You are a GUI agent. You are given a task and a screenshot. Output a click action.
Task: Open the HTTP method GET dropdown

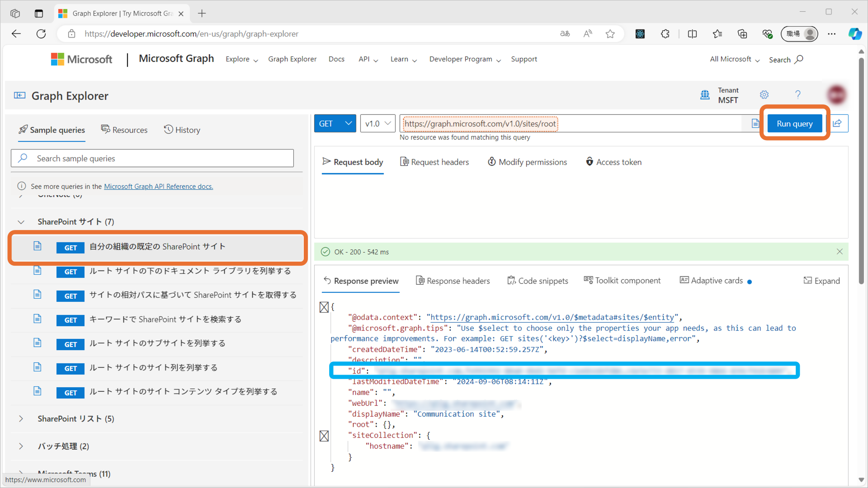[335, 123]
